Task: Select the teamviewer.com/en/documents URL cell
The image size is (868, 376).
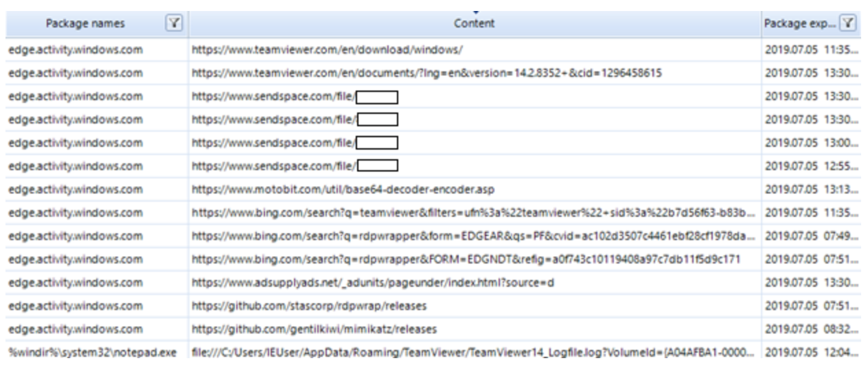Action: (x=475, y=73)
